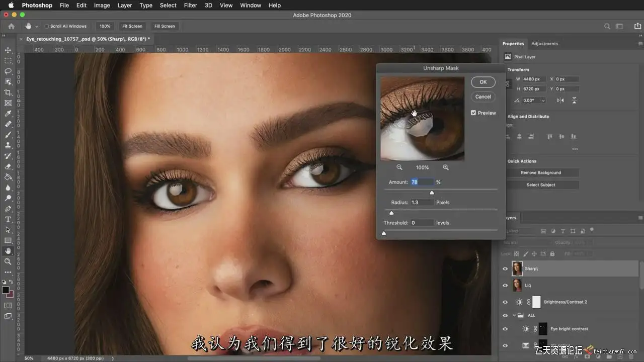Viewport: 644px width, 362px height.
Task: Confirm Unsharp Mask with OK
Action: click(x=482, y=82)
